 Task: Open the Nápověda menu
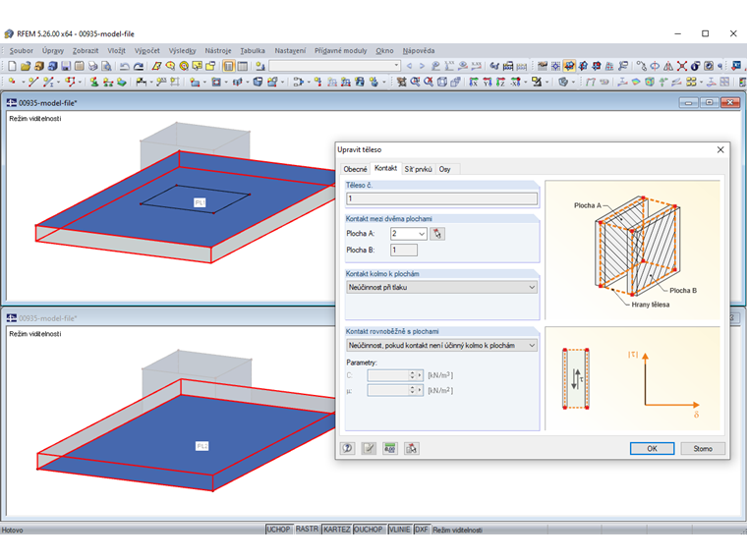coord(419,50)
